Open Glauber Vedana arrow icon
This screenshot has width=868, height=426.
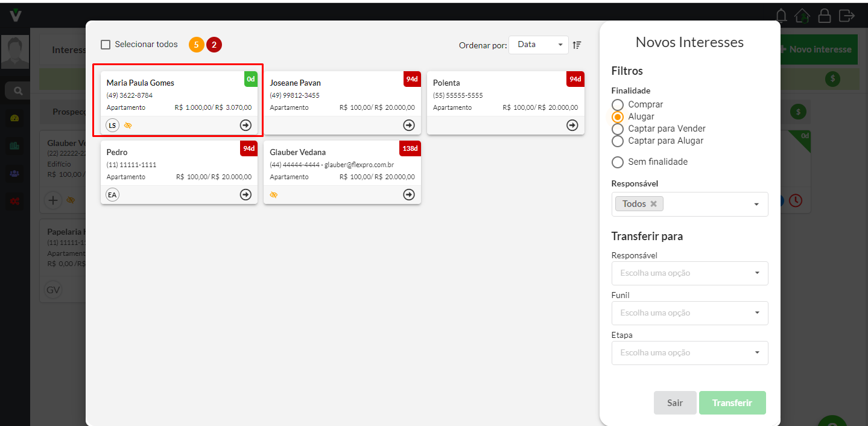409,194
